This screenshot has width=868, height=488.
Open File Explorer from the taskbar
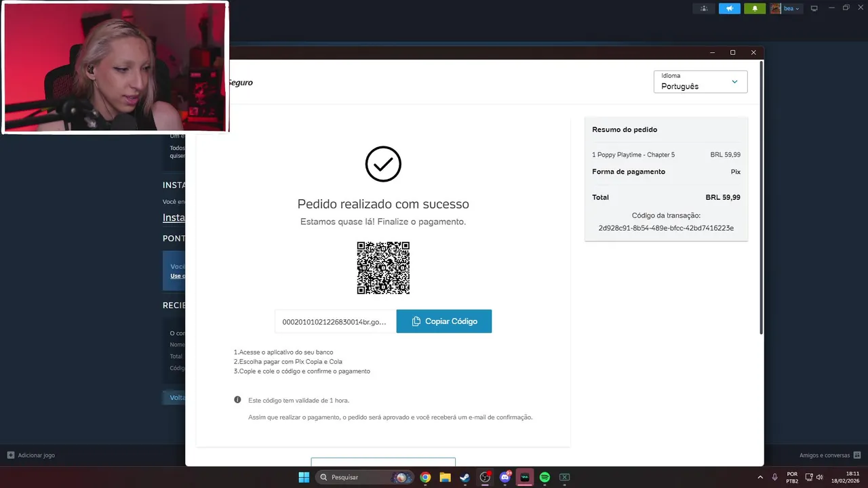click(x=445, y=477)
